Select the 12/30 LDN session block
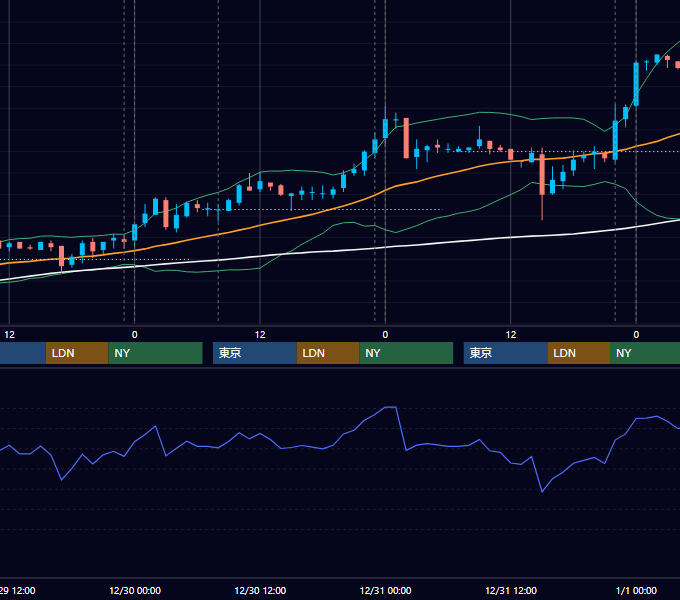Screen dimensions: 680x600 pyautogui.click(x=328, y=353)
